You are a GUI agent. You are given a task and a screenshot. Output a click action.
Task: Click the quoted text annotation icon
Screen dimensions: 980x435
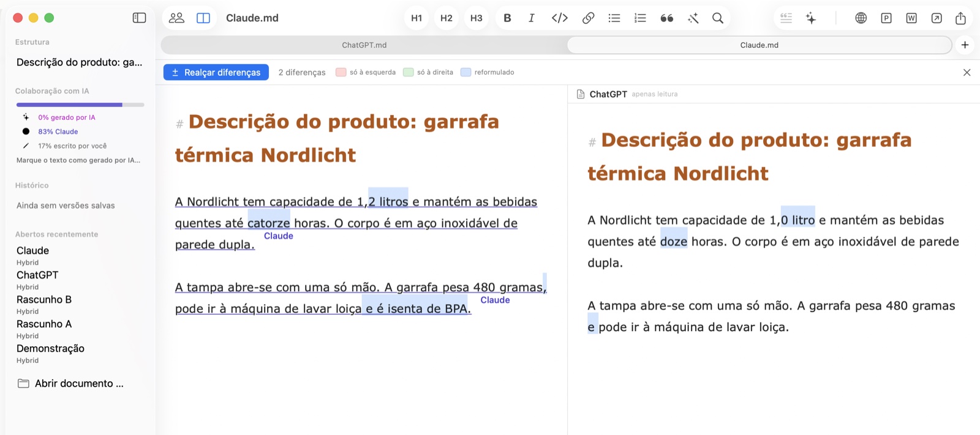point(786,18)
